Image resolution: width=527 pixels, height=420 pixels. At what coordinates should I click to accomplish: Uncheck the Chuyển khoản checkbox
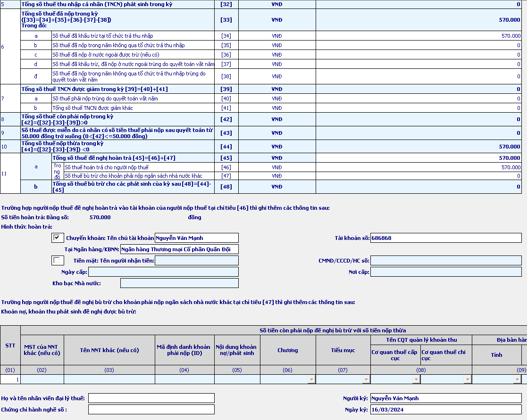pos(58,238)
